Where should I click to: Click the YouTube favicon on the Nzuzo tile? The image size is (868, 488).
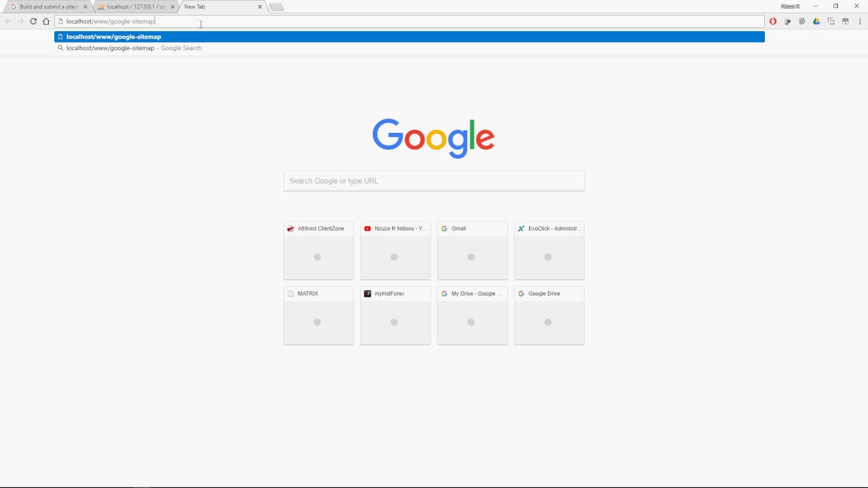pyautogui.click(x=368, y=228)
